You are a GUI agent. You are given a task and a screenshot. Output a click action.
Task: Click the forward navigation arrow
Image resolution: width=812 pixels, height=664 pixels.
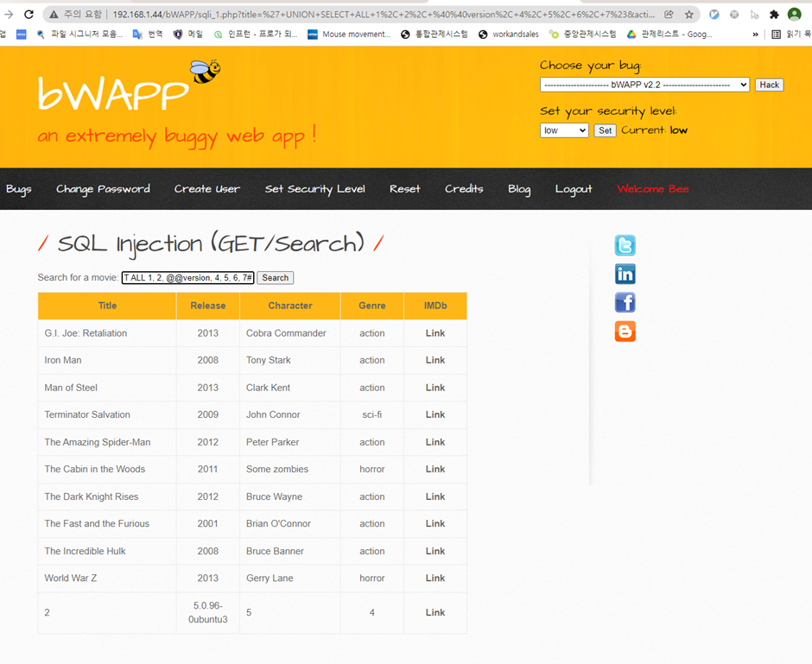(x=9, y=15)
